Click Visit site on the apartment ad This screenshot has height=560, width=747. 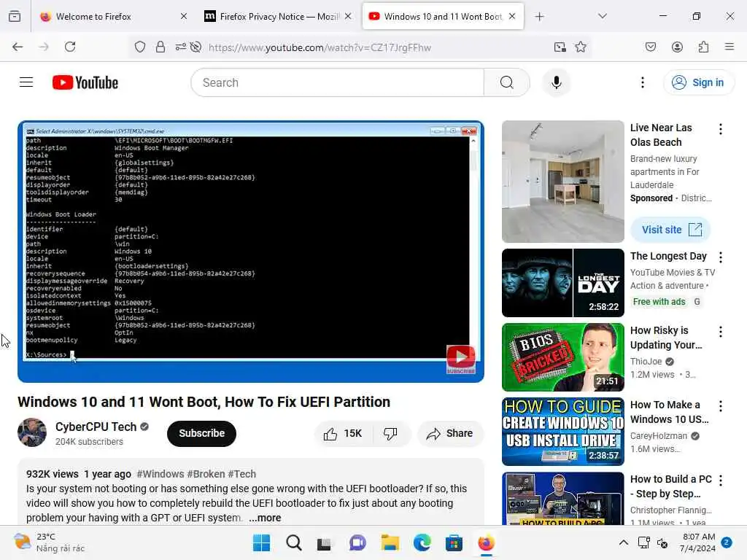[671, 230]
